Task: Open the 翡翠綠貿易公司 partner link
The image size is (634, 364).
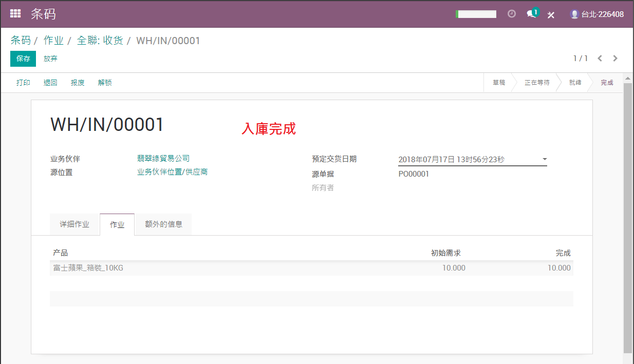Action: (x=163, y=159)
